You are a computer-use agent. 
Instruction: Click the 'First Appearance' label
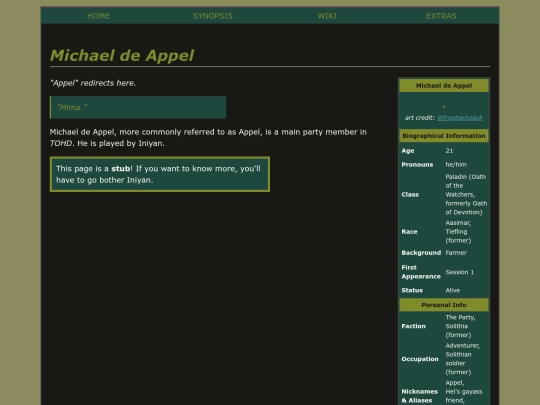[x=421, y=272]
